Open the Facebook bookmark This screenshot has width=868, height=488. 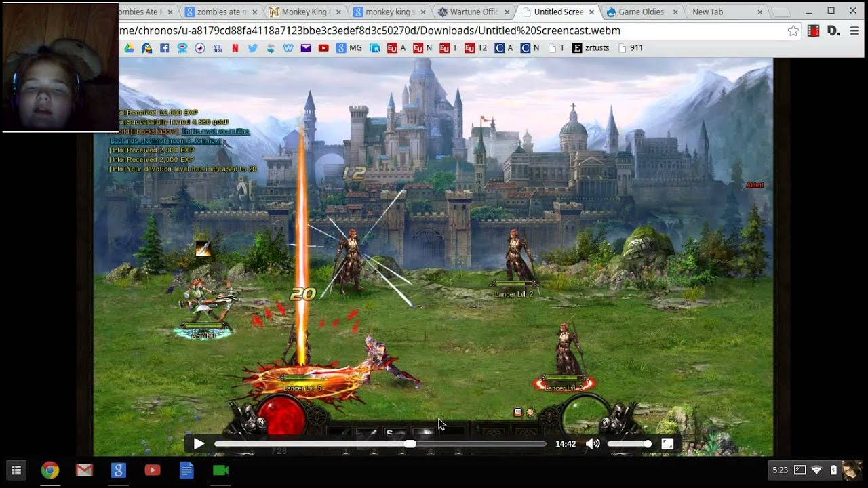click(164, 48)
